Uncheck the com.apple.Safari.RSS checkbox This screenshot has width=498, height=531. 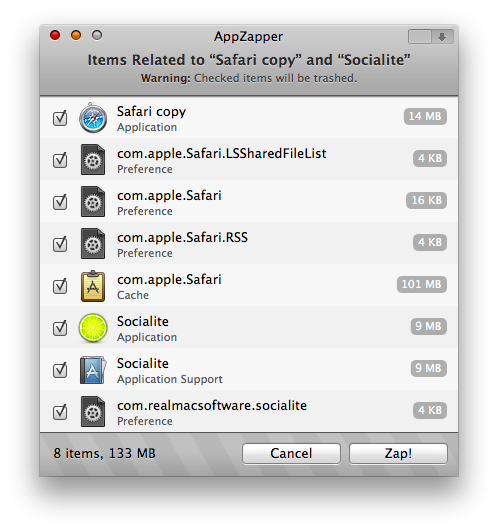(x=60, y=244)
